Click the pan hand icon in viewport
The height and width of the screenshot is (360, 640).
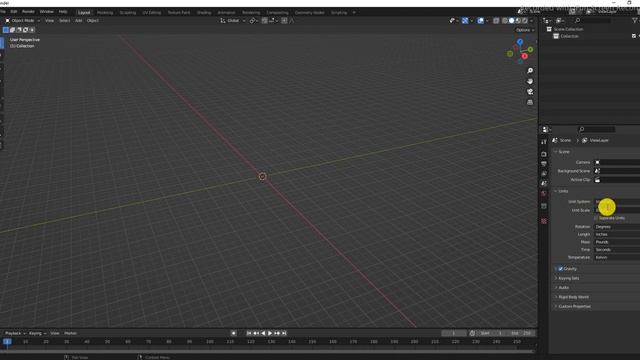[530, 81]
